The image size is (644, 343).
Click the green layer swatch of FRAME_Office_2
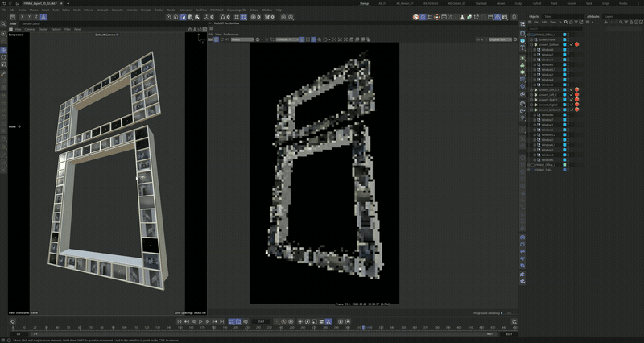point(564,165)
